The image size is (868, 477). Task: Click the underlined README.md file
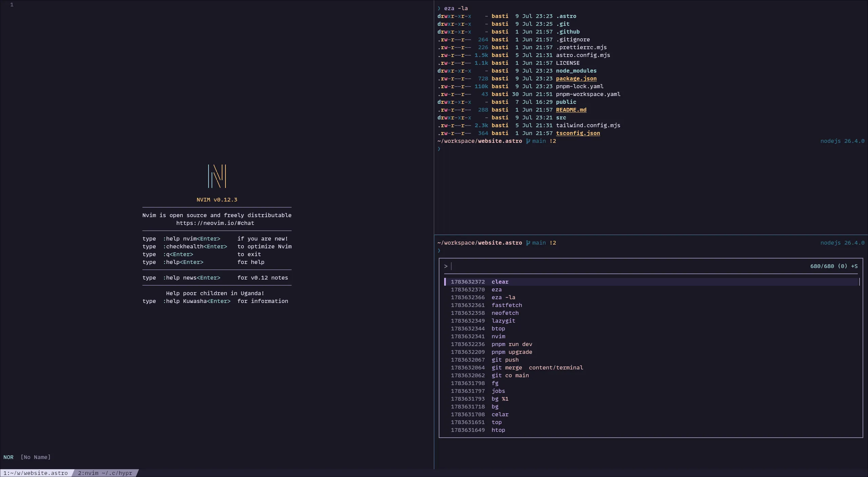point(571,110)
